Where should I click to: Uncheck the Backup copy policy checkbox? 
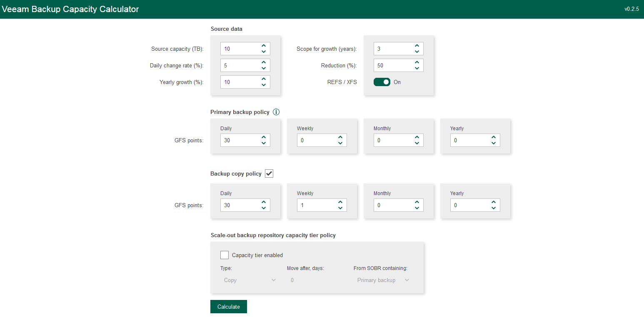(x=269, y=173)
